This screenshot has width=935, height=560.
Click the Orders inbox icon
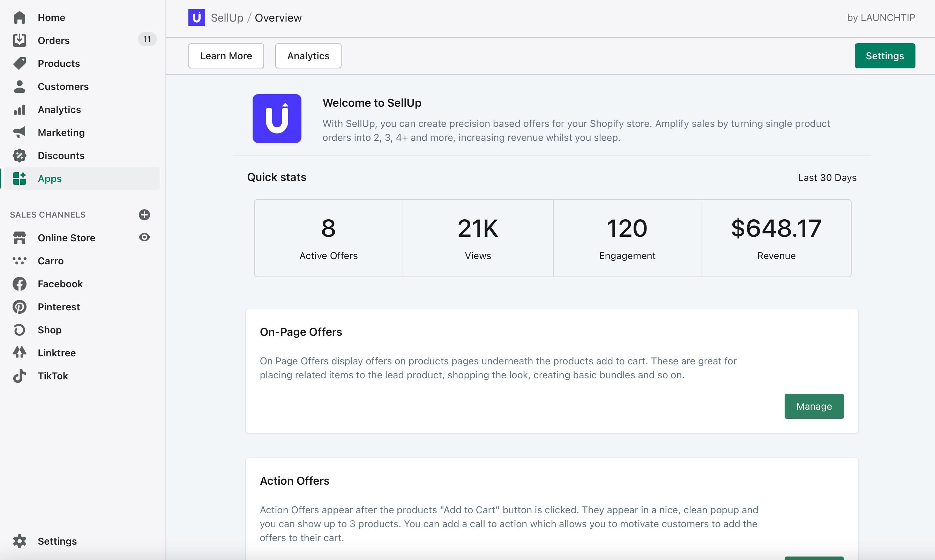click(19, 40)
